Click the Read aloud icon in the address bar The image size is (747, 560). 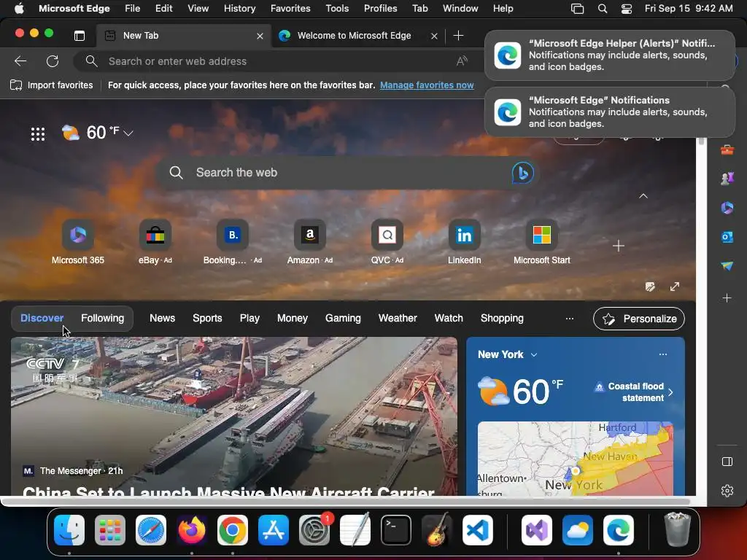462,61
